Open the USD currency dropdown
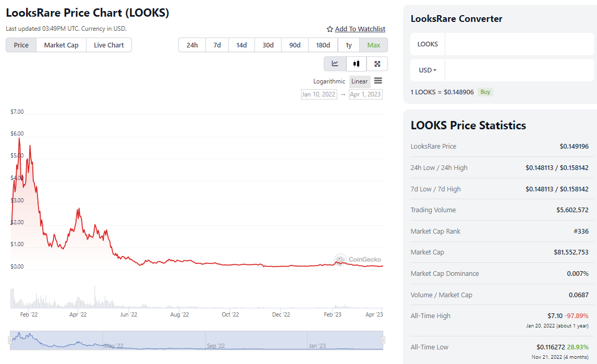Viewport: 597px width, 364px height. click(428, 70)
